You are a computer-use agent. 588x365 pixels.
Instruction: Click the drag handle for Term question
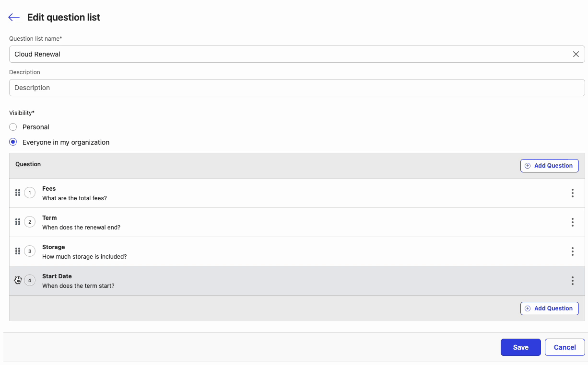[18, 222]
